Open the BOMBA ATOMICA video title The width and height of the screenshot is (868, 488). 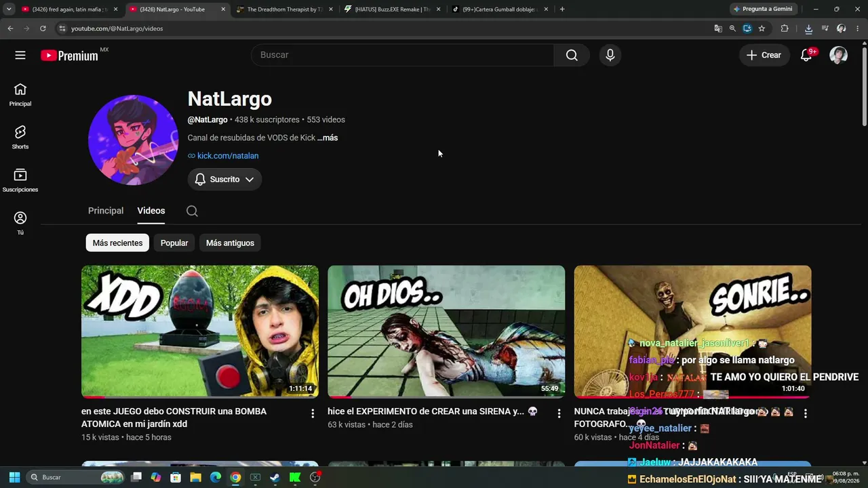(x=174, y=418)
